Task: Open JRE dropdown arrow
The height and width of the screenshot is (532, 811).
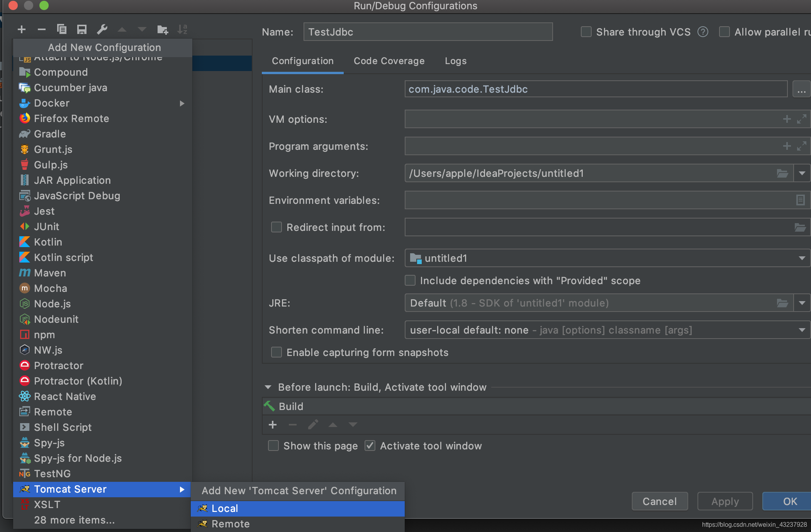Action: [802, 303]
